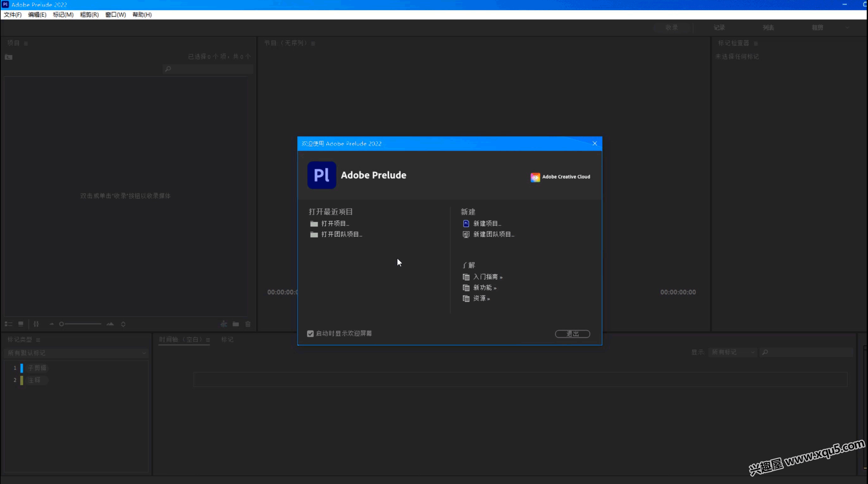Image resolution: width=868 pixels, height=484 pixels.
Task: Open the 窗口(W) menu
Action: click(x=115, y=15)
